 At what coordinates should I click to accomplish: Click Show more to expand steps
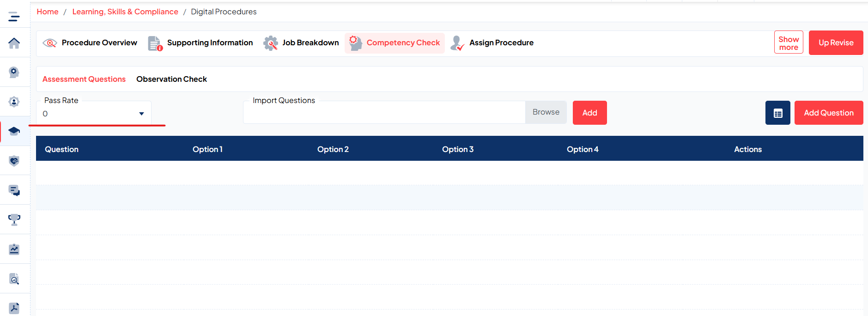pyautogui.click(x=788, y=43)
